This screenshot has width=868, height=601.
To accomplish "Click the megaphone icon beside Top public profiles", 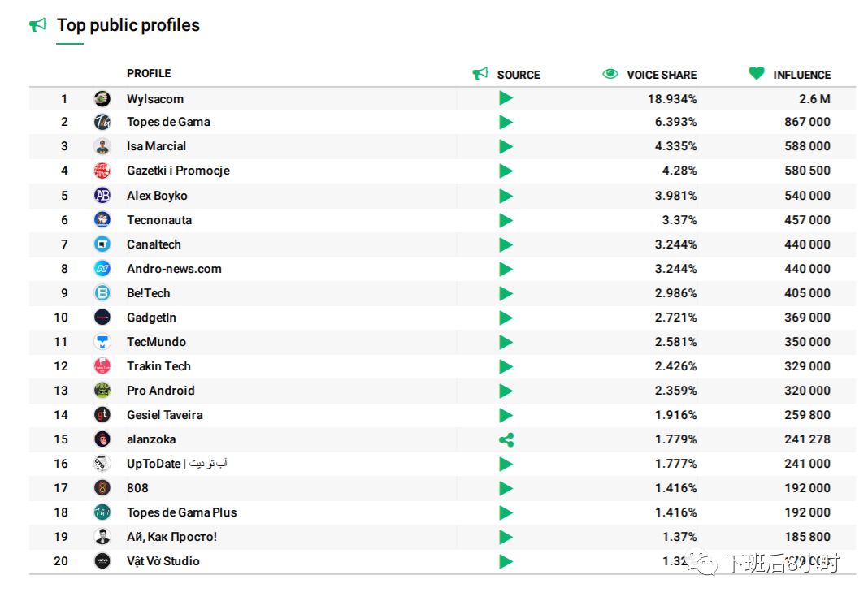I will (37, 24).
